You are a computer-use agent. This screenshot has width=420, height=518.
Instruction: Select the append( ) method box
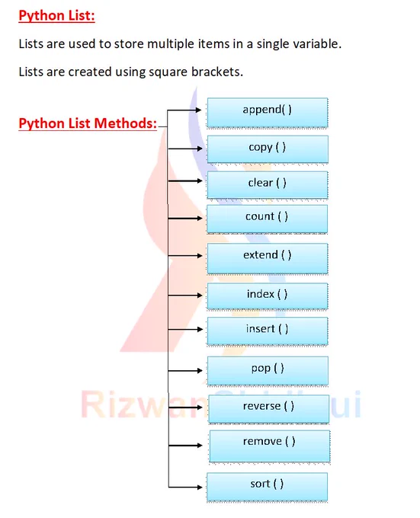coord(268,112)
